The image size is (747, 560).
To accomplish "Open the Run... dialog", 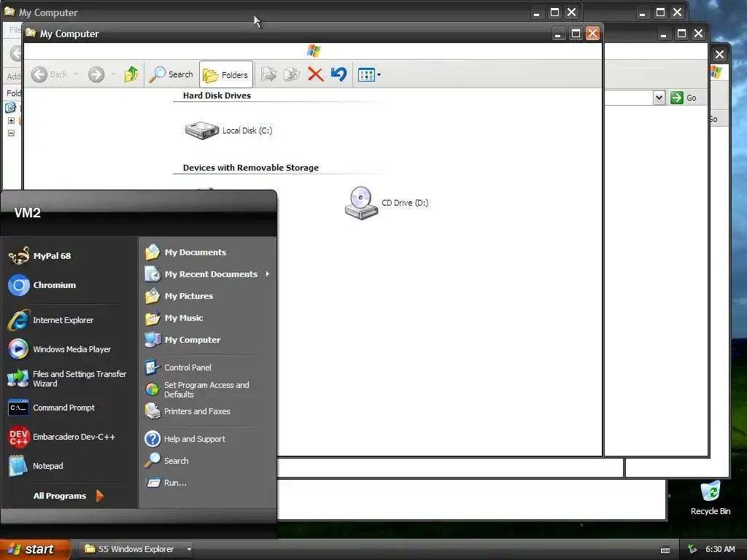I will 207,483.
